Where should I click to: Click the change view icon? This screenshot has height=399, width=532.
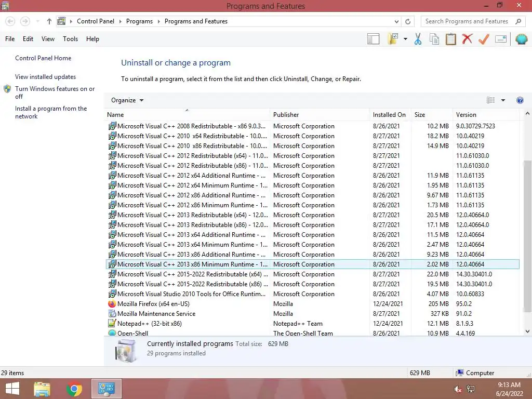pos(490,100)
